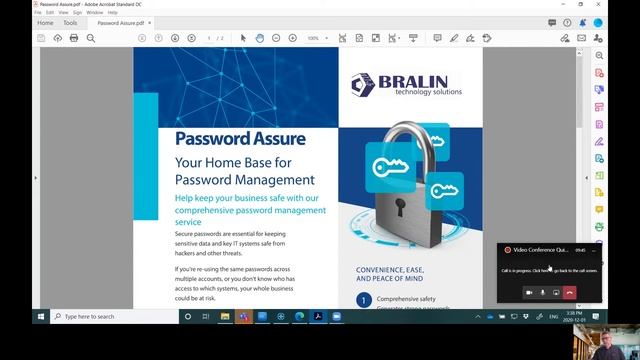Click the full screen mode icon
This screenshot has width=640, height=360.
(376, 38)
